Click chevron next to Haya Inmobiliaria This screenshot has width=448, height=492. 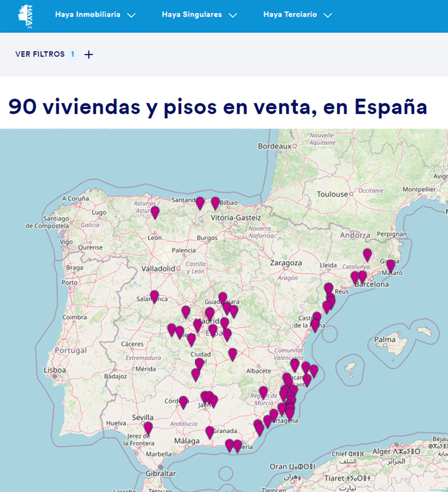pyautogui.click(x=131, y=15)
